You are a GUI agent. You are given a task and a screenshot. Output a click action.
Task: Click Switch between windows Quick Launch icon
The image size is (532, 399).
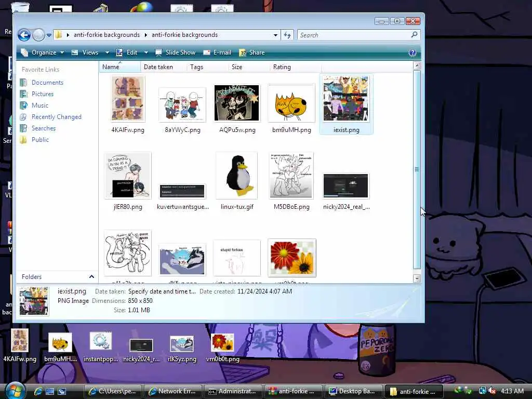(62, 391)
